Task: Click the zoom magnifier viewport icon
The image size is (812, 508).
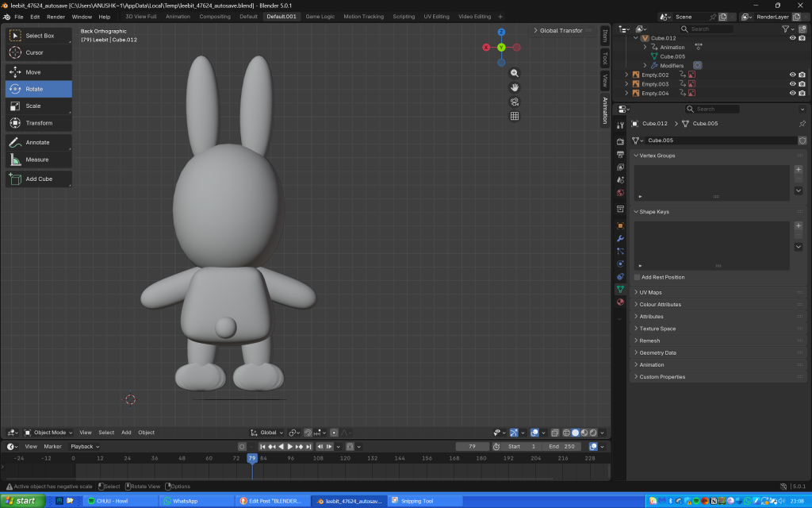Action: (515, 73)
